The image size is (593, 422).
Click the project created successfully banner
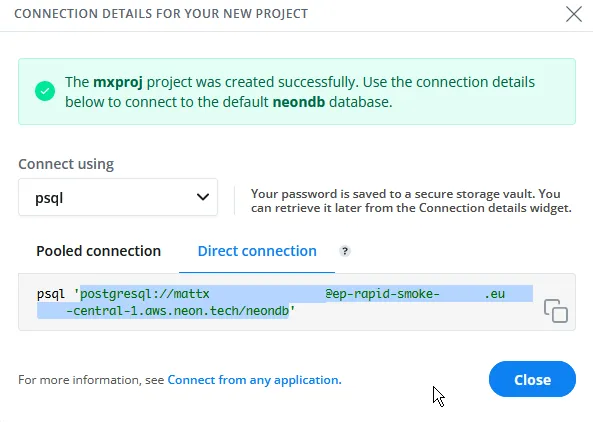tap(297, 92)
